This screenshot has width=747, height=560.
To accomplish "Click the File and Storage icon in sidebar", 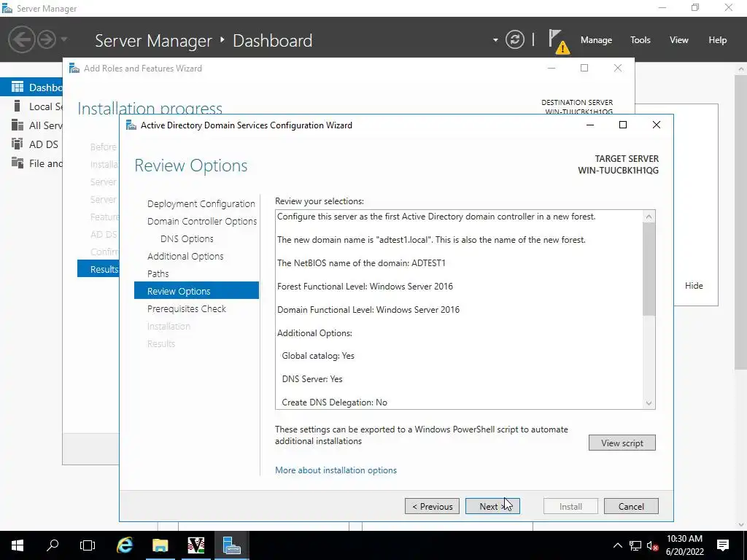I will pos(18,163).
